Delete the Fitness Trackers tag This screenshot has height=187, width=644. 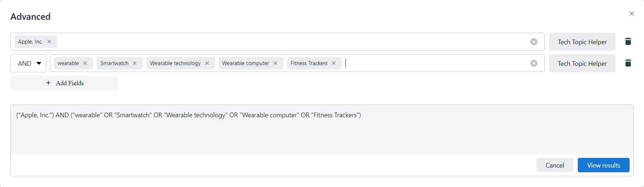click(x=334, y=63)
